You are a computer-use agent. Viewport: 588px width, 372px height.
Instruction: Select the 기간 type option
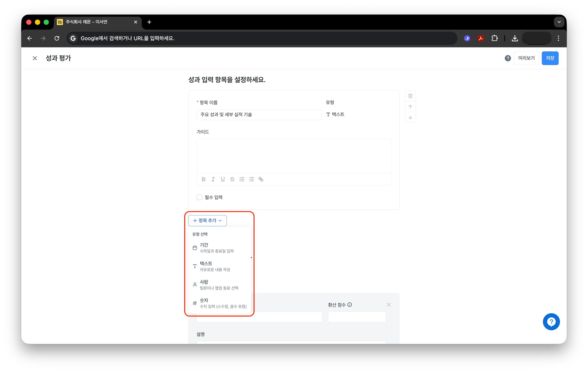point(219,248)
